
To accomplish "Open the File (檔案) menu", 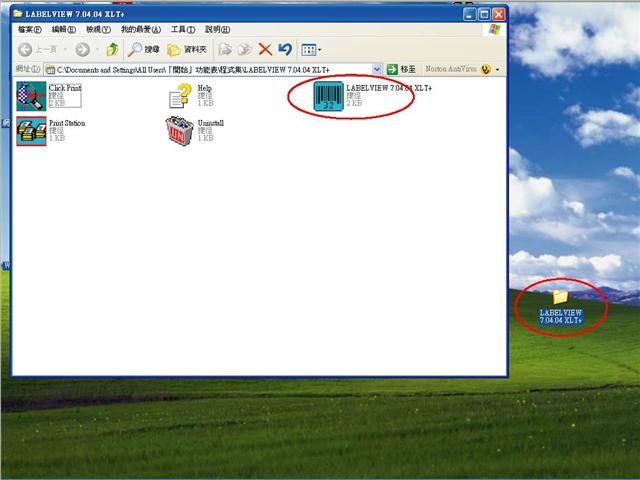I will [30, 29].
